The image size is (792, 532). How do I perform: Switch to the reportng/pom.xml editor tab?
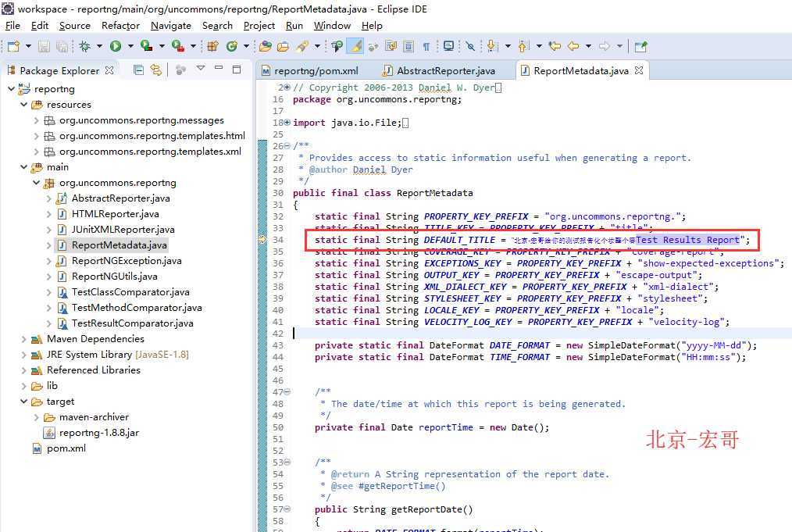pos(309,71)
